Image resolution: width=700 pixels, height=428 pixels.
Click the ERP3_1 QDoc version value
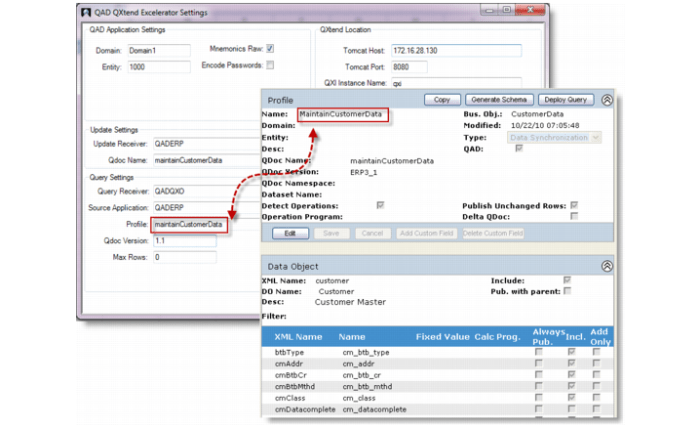pyautogui.click(x=363, y=172)
